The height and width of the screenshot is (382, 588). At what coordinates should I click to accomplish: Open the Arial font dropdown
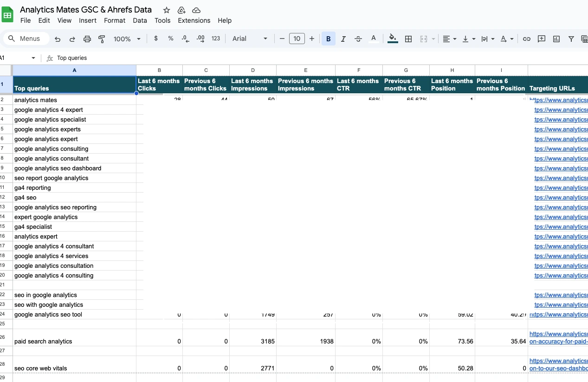tap(250, 39)
